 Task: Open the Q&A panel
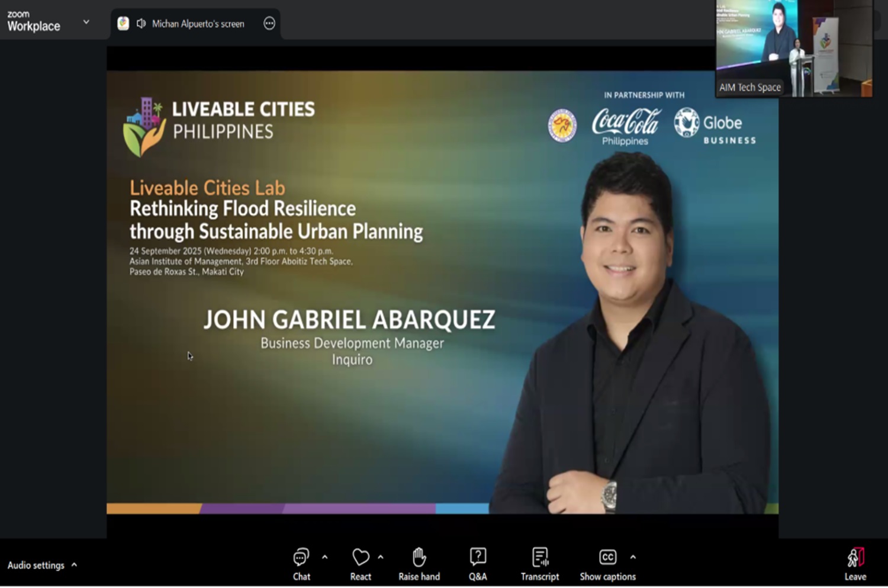click(x=478, y=564)
